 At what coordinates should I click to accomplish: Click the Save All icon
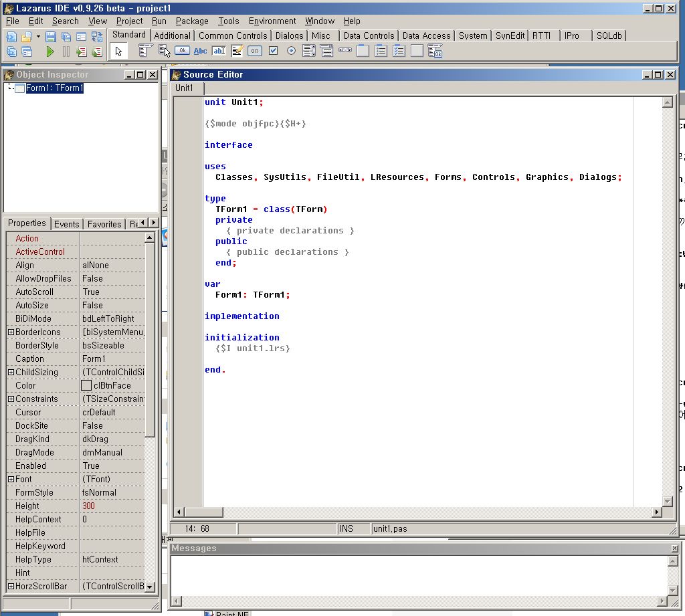(66, 37)
